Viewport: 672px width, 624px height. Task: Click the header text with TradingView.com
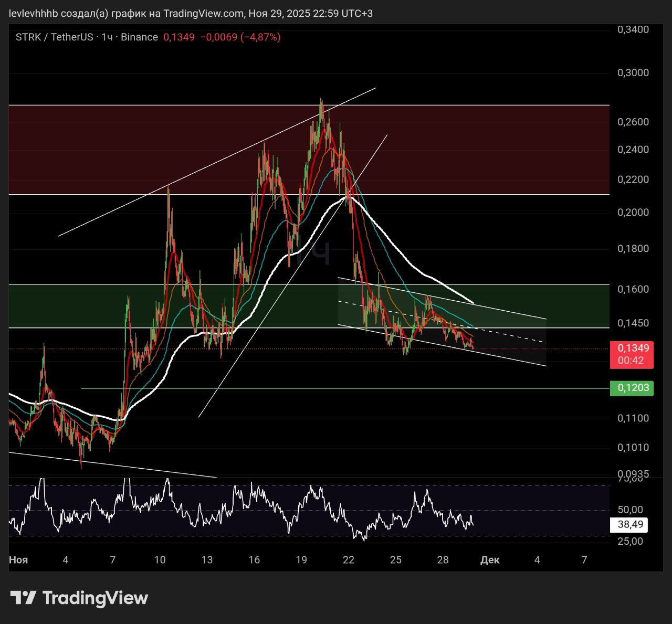pos(191,13)
